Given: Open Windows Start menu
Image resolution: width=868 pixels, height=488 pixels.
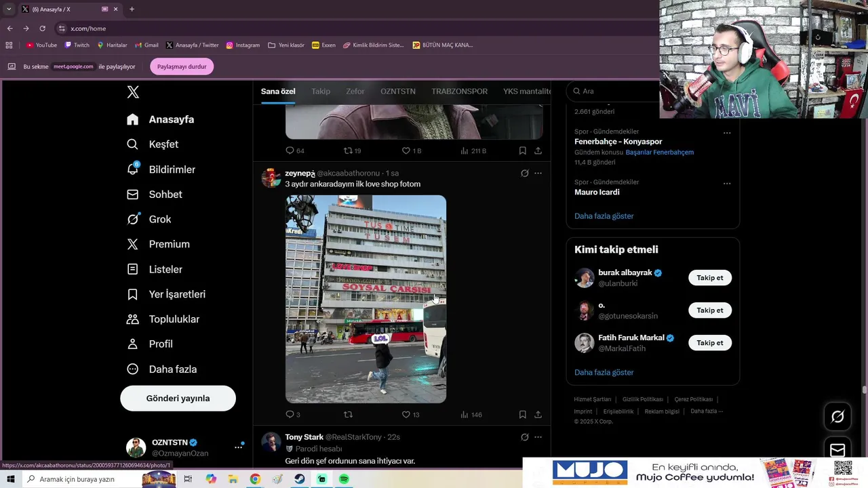Looking at the screenshot, I should [x=11, y=479].
